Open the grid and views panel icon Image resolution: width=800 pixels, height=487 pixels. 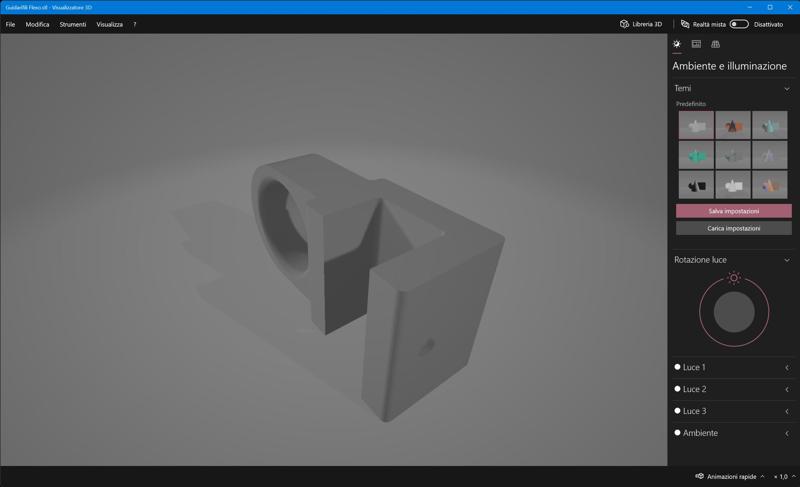tap(715, 44)
